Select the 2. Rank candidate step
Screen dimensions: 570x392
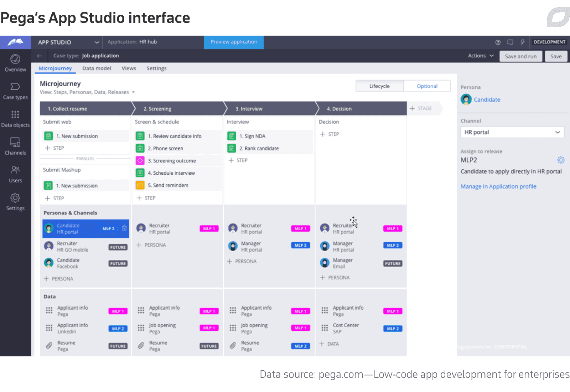270,148
